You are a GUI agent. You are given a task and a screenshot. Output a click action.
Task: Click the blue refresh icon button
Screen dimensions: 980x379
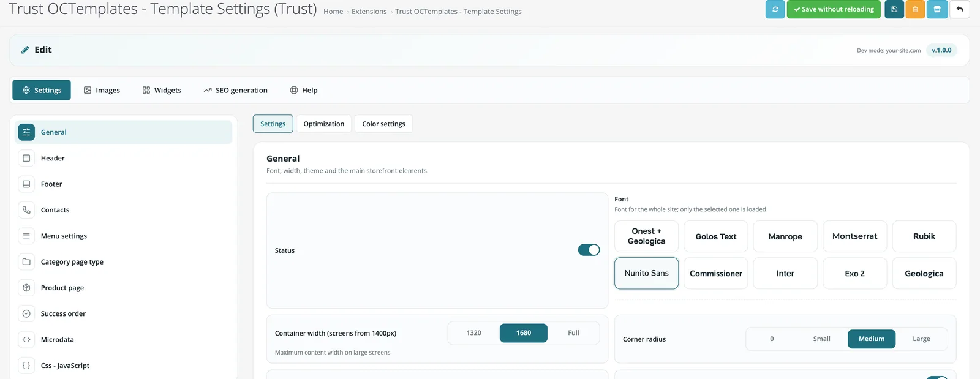tap(775, 9)
